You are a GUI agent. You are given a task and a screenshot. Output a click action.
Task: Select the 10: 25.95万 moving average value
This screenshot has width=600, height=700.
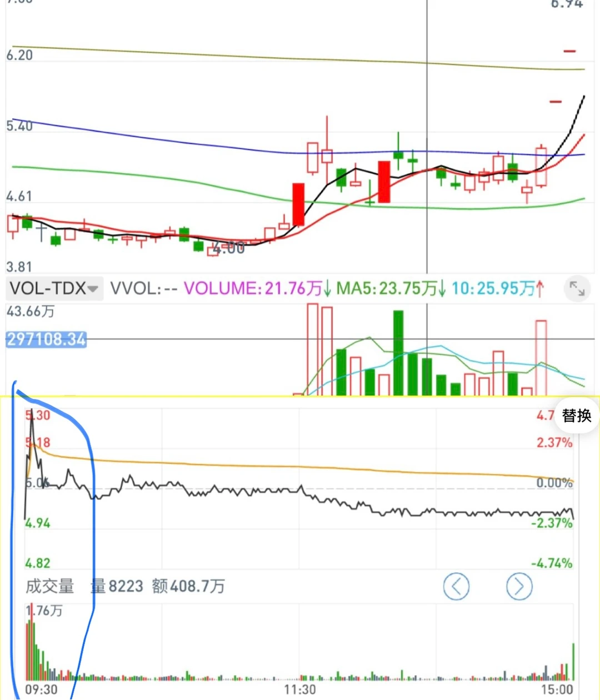pos(498,289)
